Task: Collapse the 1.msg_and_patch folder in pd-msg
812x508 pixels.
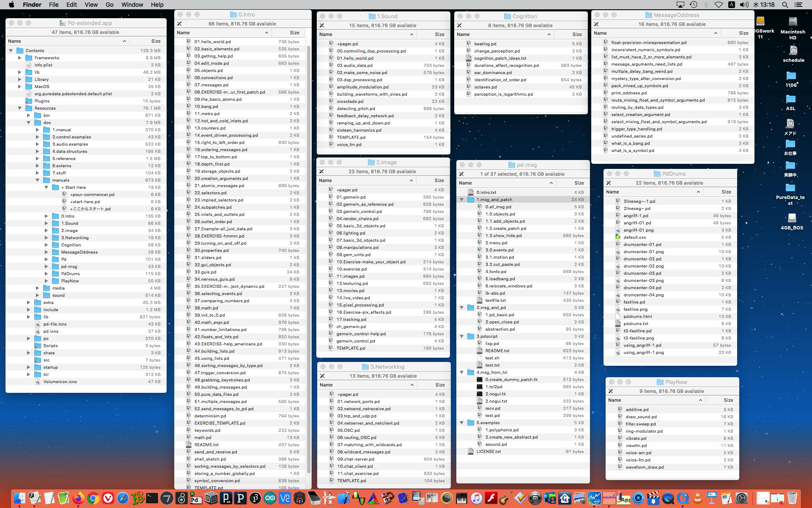Action: tap(461, 199)
